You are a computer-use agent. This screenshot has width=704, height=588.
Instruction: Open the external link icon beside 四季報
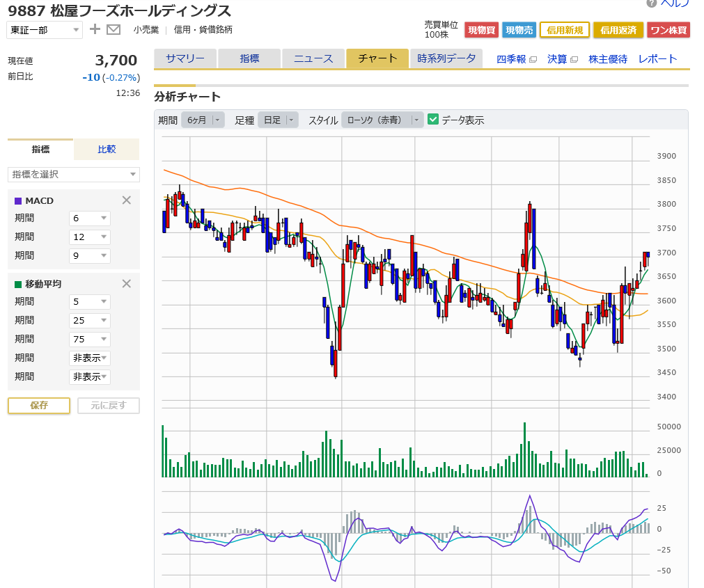pyautogui.click(x=533, y=60)
